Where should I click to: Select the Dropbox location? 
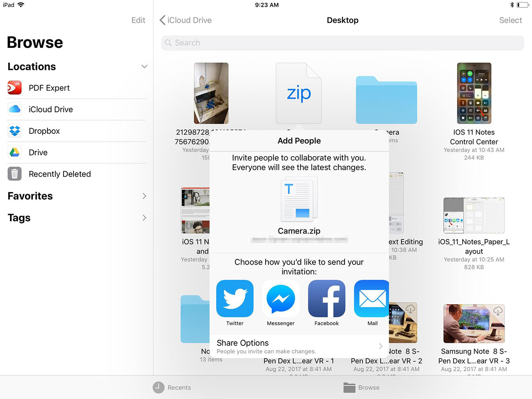click(x=44, y=131)
